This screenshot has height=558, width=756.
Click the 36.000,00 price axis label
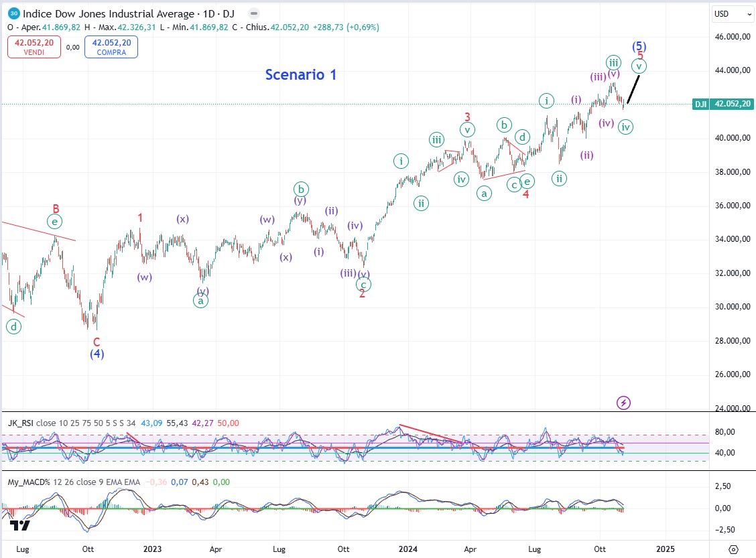[x=733, y=205]
